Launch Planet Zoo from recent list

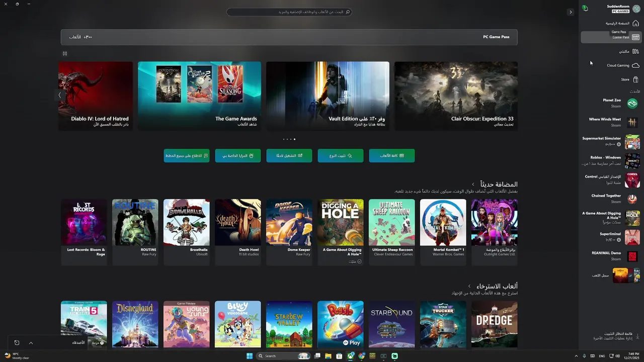(611, 103)
